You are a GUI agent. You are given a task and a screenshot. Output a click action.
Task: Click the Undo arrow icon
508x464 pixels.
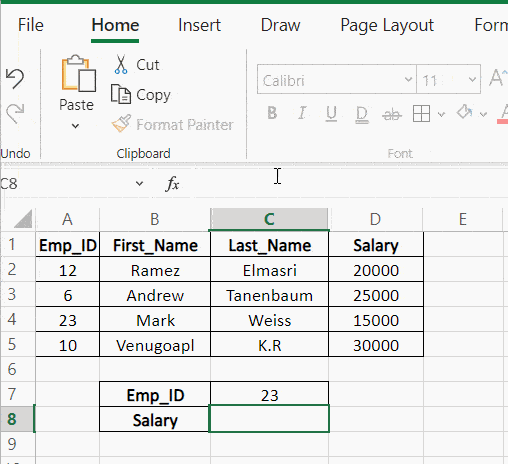15,79
